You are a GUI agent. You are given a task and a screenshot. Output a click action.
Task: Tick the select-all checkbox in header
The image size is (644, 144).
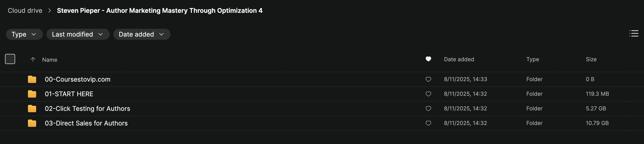click(x=10, y=59)
